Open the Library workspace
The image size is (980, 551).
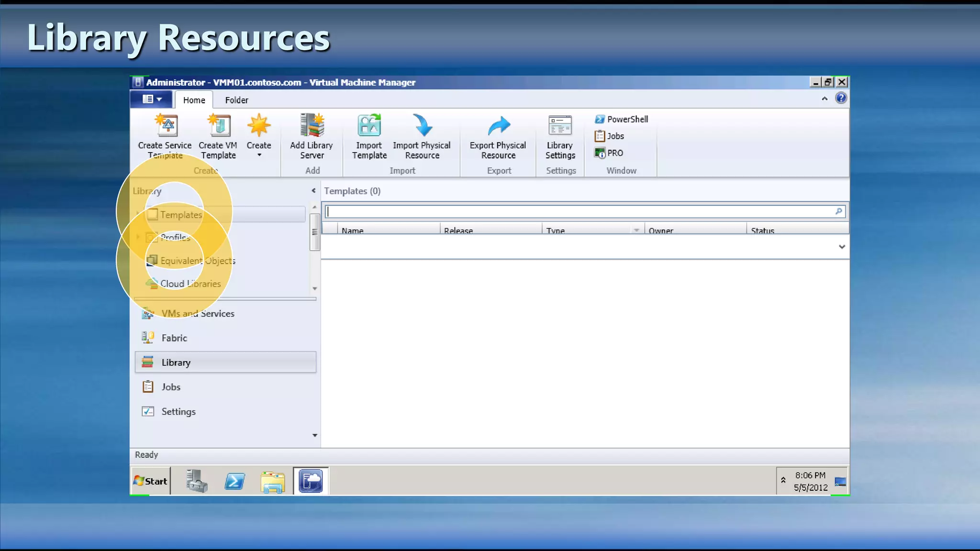[x=226, y=362]
